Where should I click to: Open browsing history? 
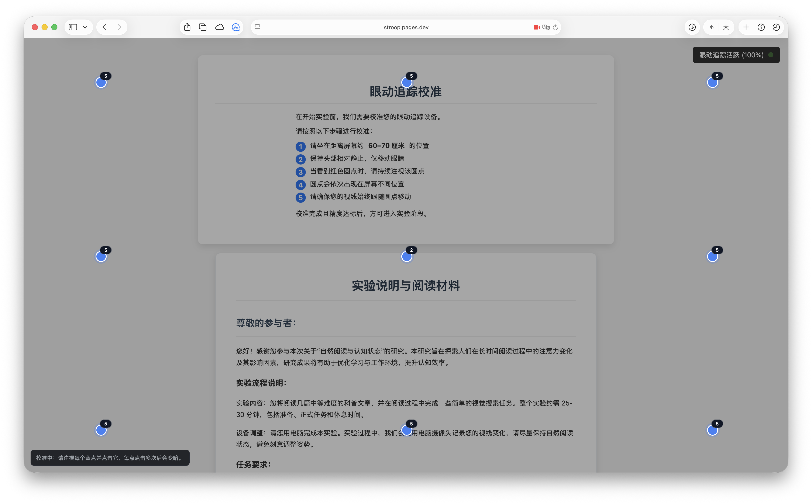tap(776, 27)
